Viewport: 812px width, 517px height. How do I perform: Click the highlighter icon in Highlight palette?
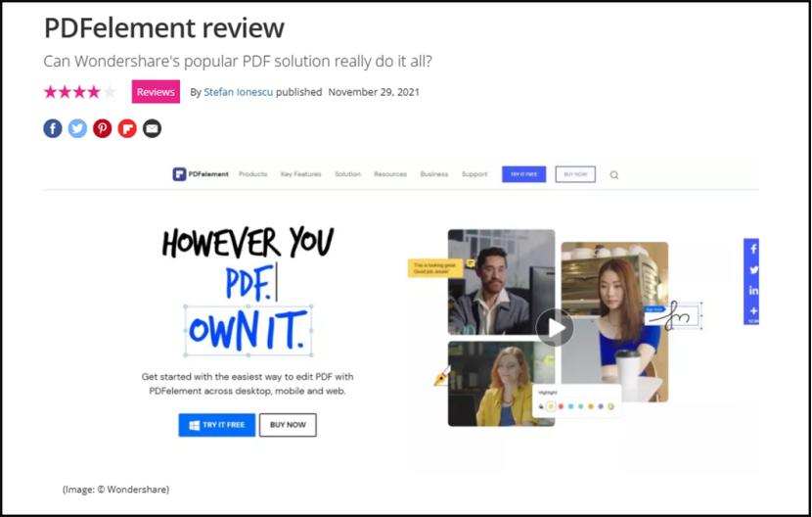tap(542, 406)
